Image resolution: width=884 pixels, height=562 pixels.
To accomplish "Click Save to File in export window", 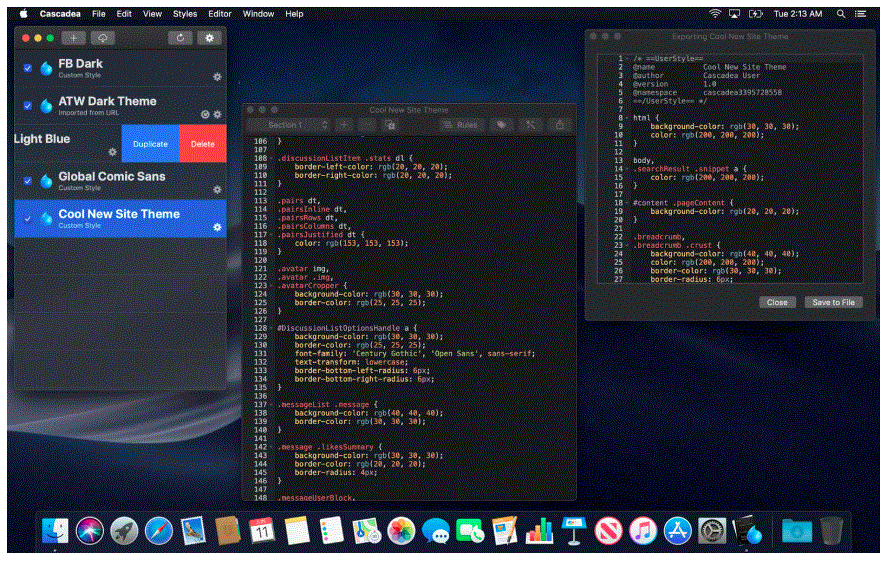I will coord(833,302).
